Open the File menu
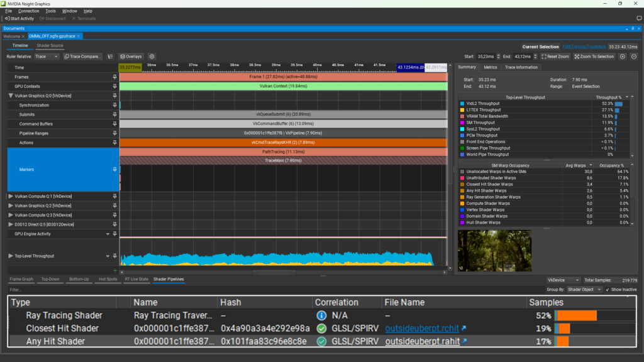This screenshot has height=362, width=644. [9, 11]
